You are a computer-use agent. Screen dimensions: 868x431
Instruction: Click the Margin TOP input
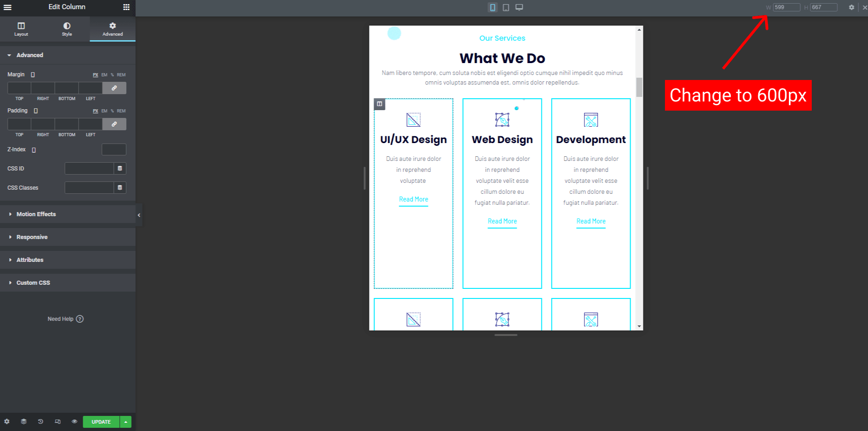[x=19, y=88]
